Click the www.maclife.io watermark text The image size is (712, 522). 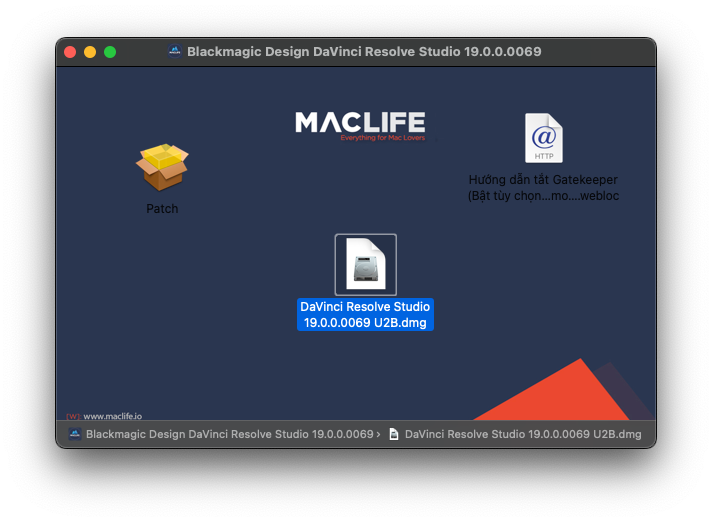[x=112, y=416]
